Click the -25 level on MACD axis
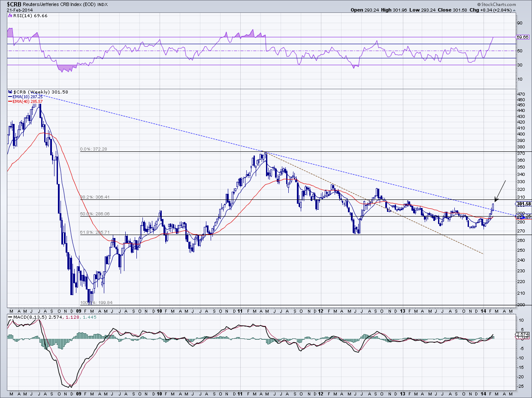532x398 pixels. (x=520, y=386)
